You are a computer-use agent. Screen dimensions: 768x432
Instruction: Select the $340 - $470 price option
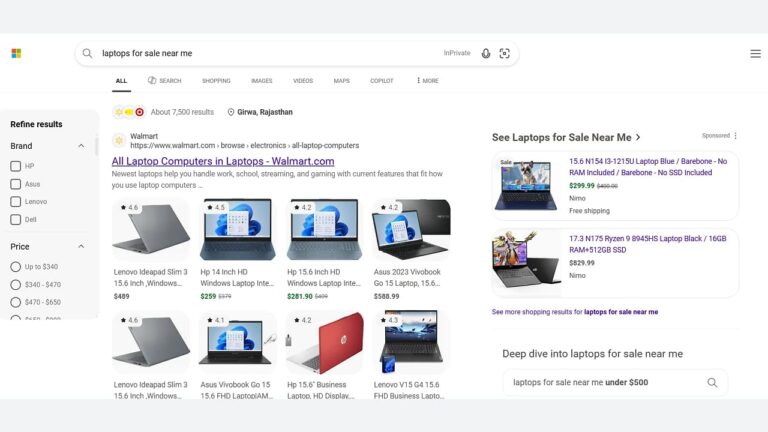tap(16, 285)
